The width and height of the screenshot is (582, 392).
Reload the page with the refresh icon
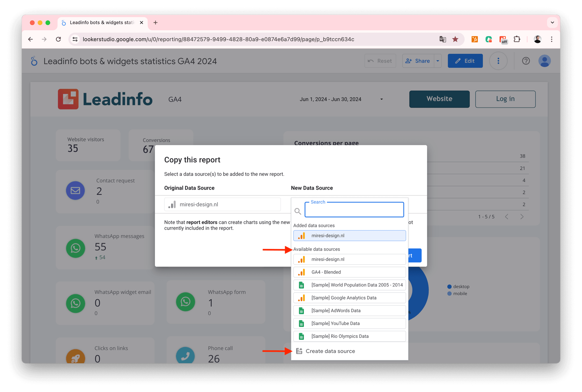pos(58,39)
